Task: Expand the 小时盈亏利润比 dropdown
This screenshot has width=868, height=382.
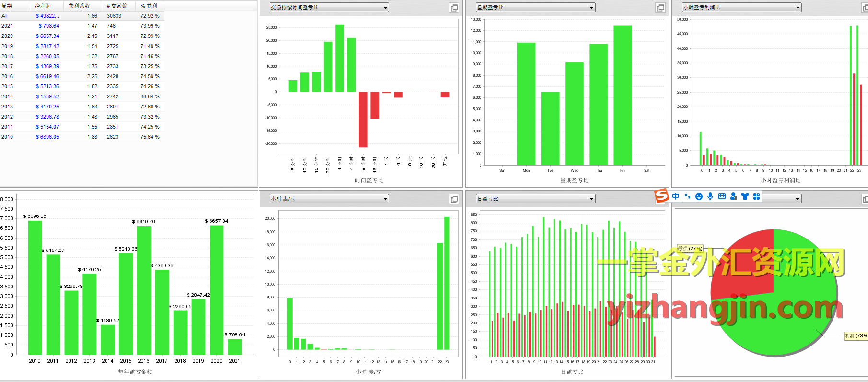Action: click(741, 7)
